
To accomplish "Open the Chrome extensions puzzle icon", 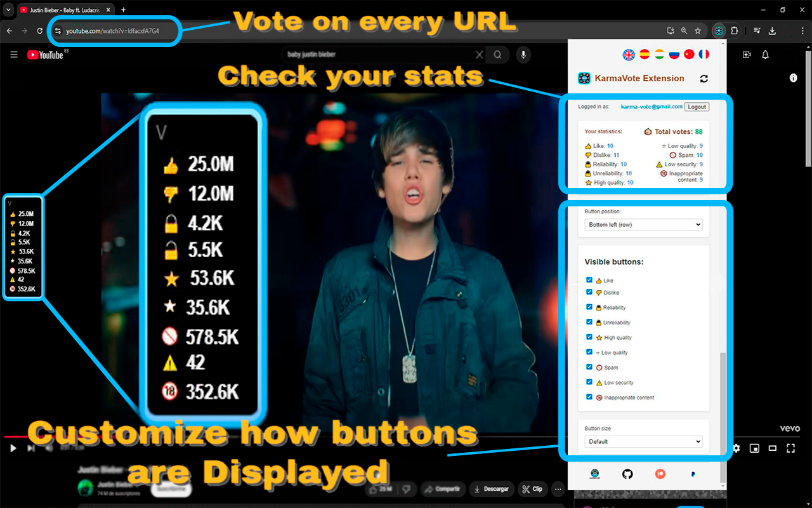I will pos(735,30).
